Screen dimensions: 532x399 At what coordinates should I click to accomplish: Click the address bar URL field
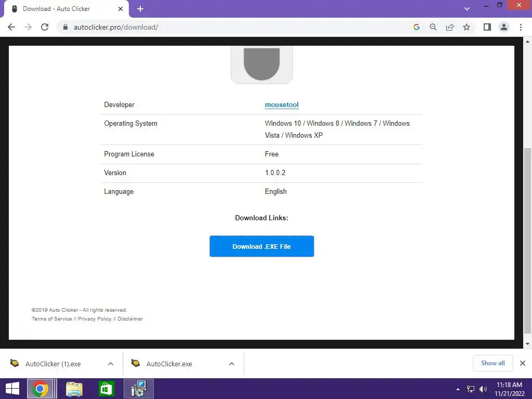(x=234, y=27)
